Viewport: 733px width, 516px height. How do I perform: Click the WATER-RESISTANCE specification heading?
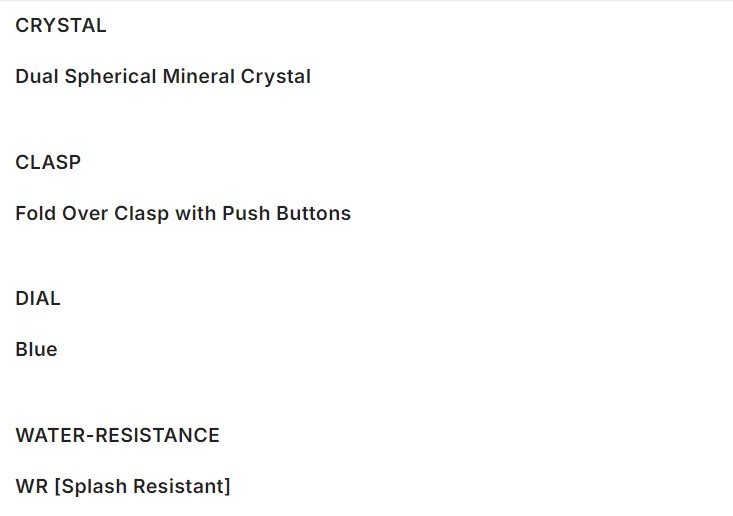point(117,436)
